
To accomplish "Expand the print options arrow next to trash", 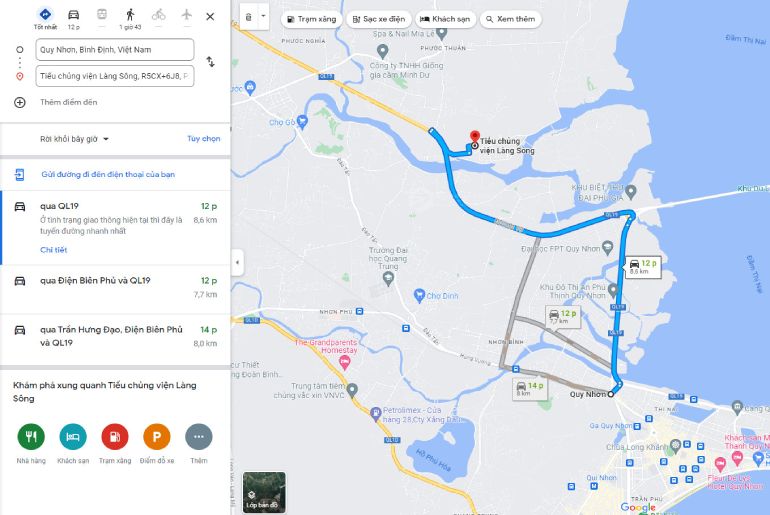I will tap(263, 16).
